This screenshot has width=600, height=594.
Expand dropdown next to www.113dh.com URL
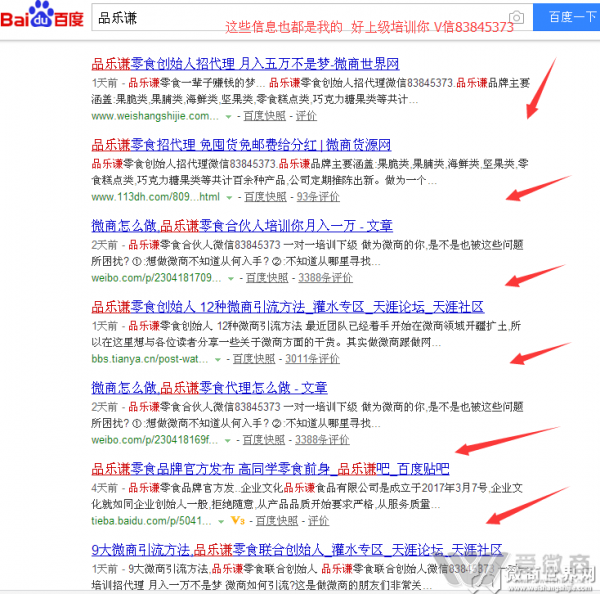[x=229, y=197]
